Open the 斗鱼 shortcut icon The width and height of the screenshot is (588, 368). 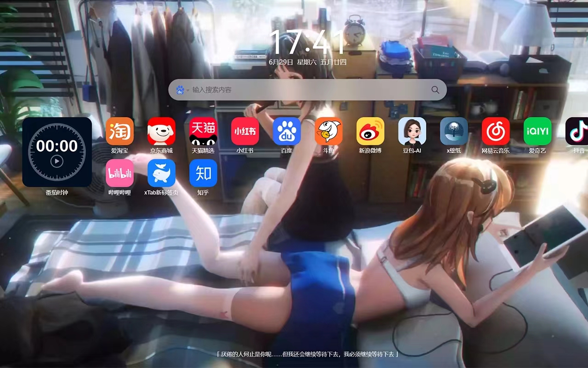tap(328, 131)
